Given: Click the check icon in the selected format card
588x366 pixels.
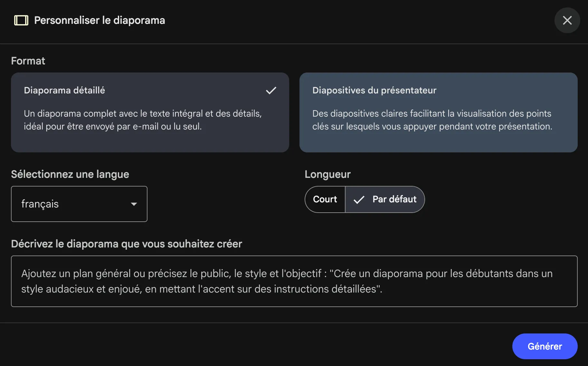Looking at the screenshot, I should point(271,91).
